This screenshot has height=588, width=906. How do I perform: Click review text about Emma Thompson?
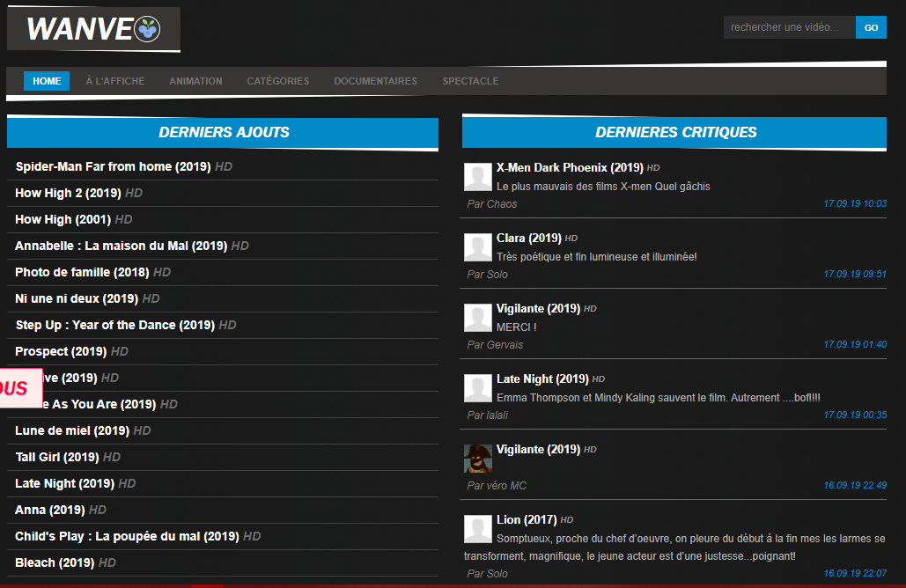click(x=658, y=398)
